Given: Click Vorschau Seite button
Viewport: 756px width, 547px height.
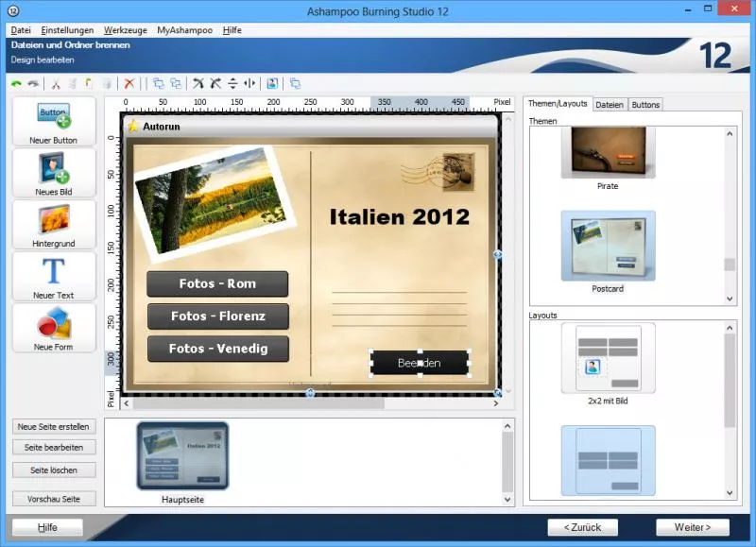Looking at the screenshot, I should (x=54, y=499).
